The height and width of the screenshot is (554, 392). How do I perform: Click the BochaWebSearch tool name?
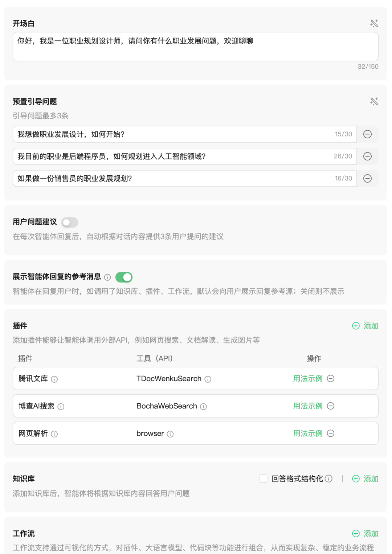[167, 406]
